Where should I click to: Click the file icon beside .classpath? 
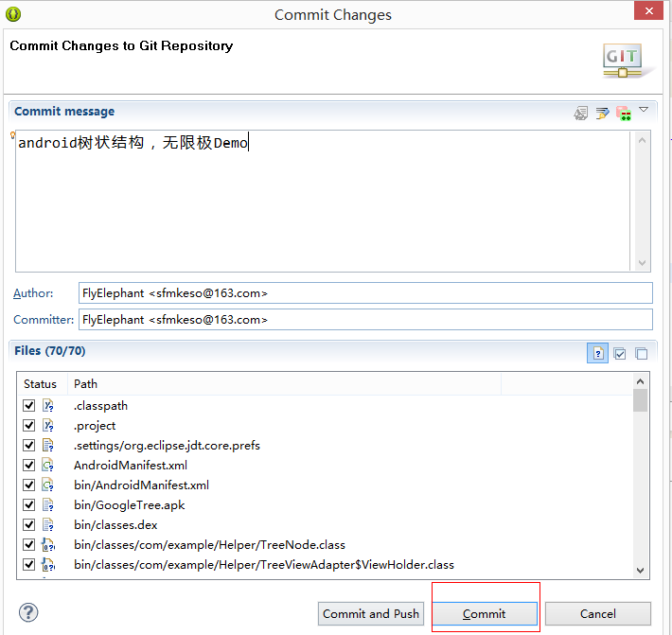(48, 405)
